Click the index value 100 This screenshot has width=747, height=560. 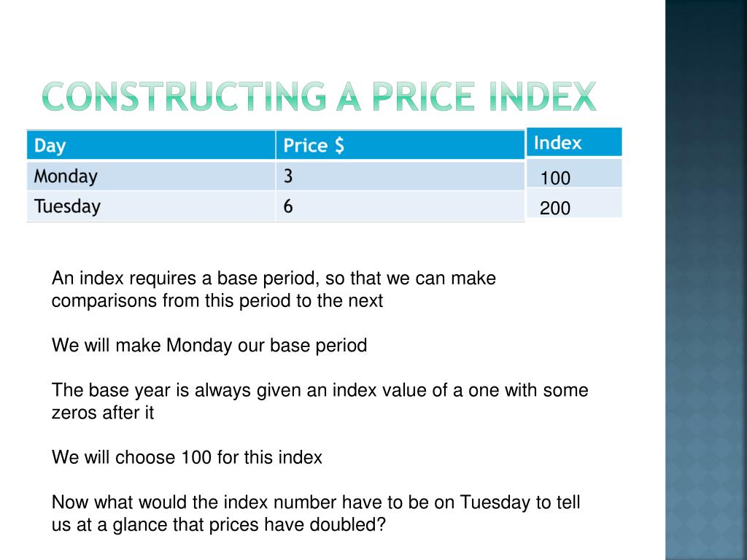[555, 178]
